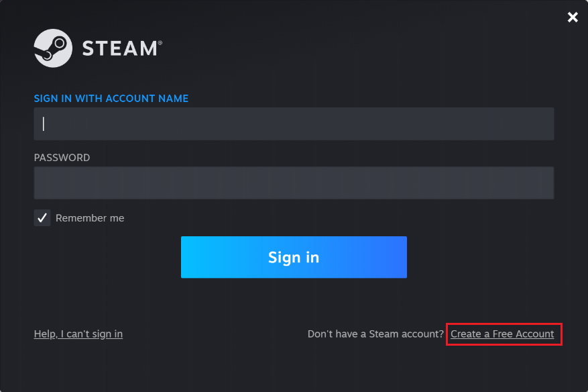The image size is (588, 392).
Task: Click the registered trademark symbol beside STEAM
Action: pos(160,43)
